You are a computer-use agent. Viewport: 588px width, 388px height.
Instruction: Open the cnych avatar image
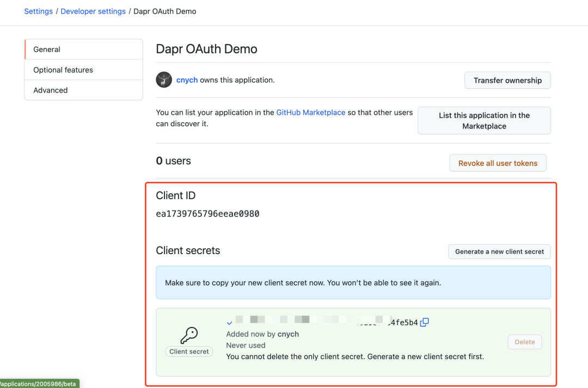[164, 80]
